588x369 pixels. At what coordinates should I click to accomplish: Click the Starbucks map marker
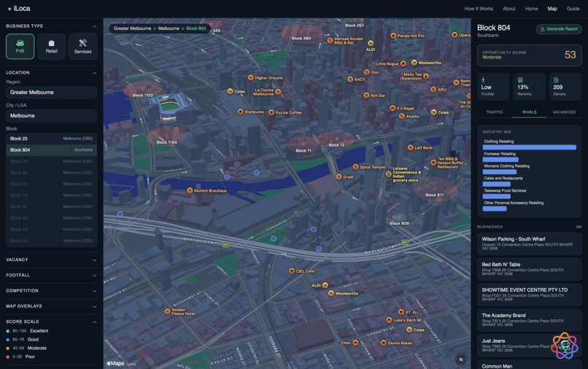tap(240, 112)
